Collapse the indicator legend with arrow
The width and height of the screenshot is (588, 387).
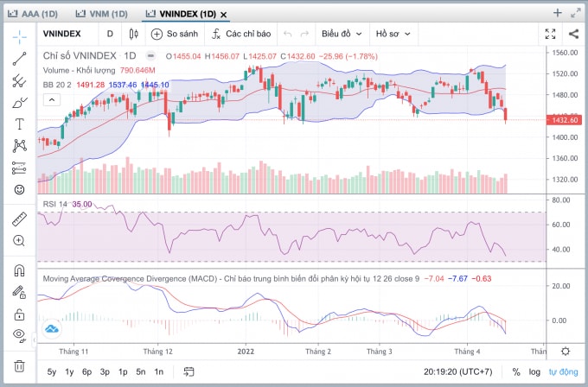(x=52, y=100)
